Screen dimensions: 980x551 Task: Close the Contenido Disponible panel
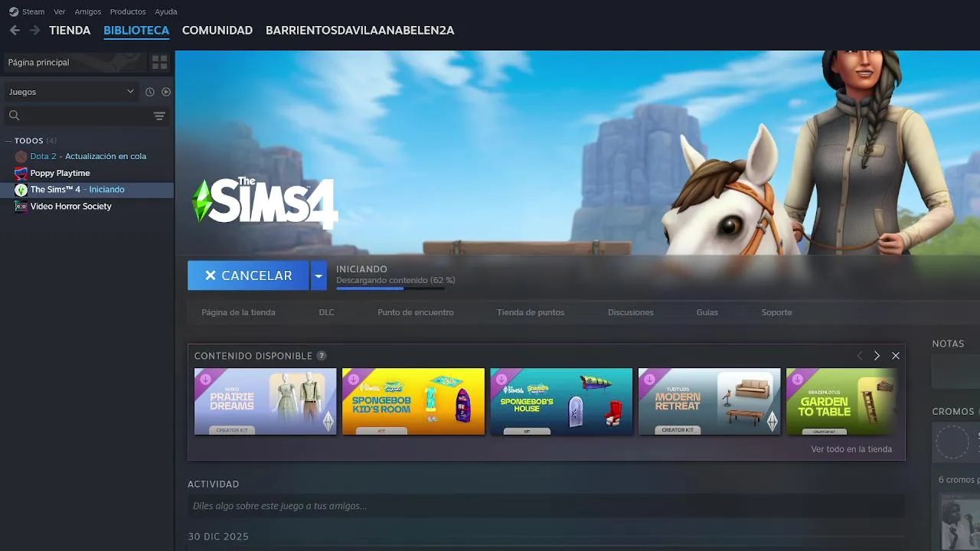pyautogui.click(x=896, y=356)
